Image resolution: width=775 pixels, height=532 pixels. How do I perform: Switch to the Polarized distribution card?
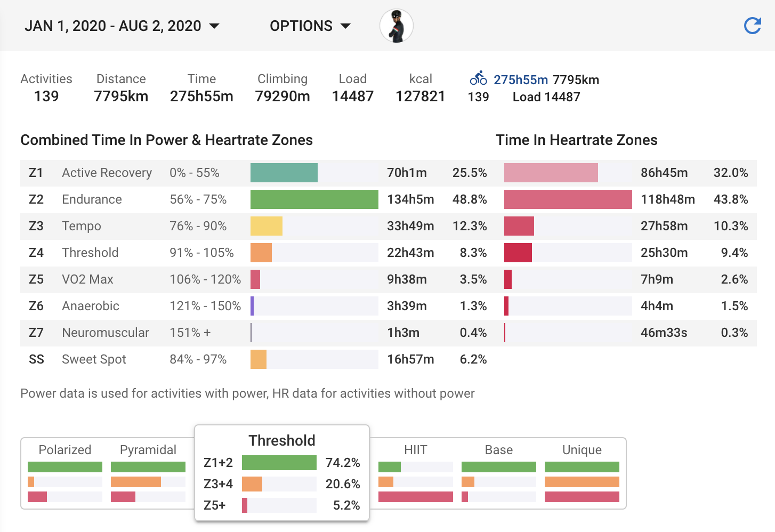click(x=64, y=449)
